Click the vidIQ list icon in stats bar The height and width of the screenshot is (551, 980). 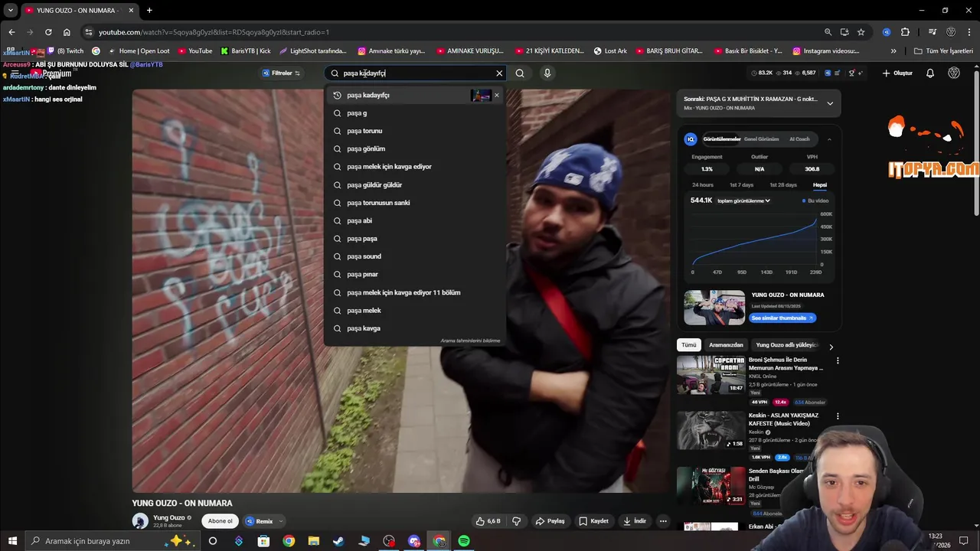(838, 73)
